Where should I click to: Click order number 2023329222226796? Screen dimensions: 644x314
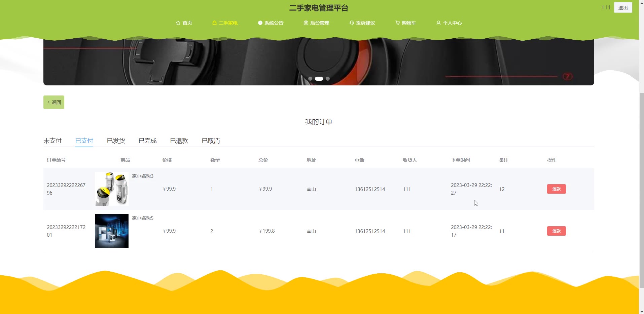[66, 189]
